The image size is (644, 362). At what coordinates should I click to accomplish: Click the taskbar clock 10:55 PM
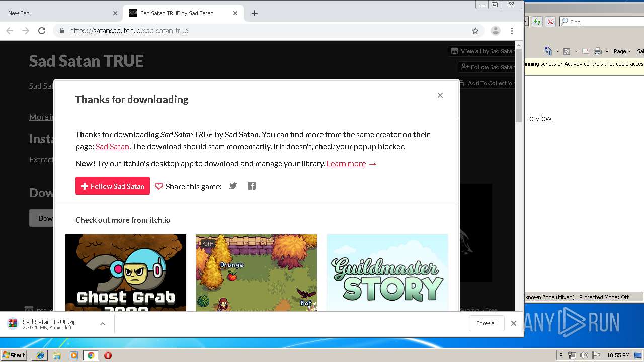618,355
